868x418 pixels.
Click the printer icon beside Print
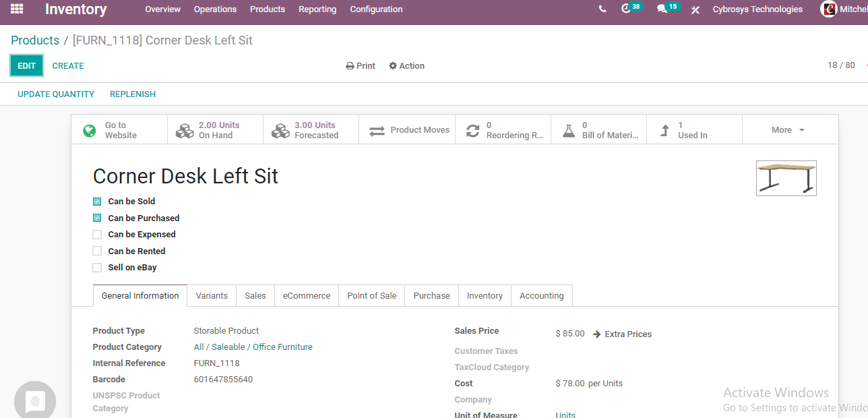(350, 66)
